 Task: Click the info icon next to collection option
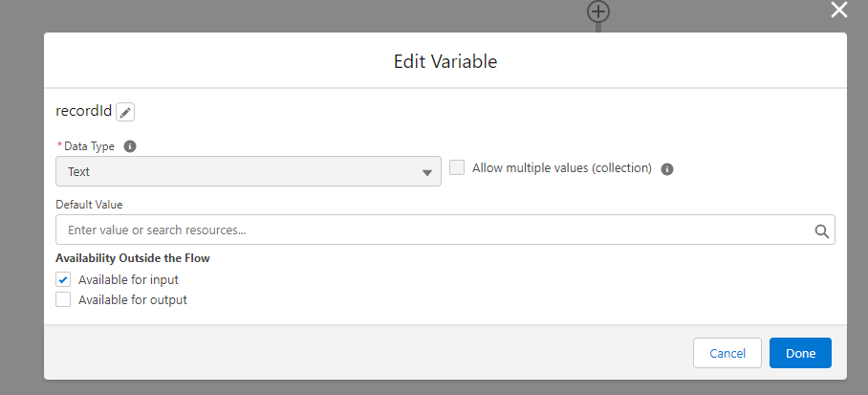pos(667,169)
